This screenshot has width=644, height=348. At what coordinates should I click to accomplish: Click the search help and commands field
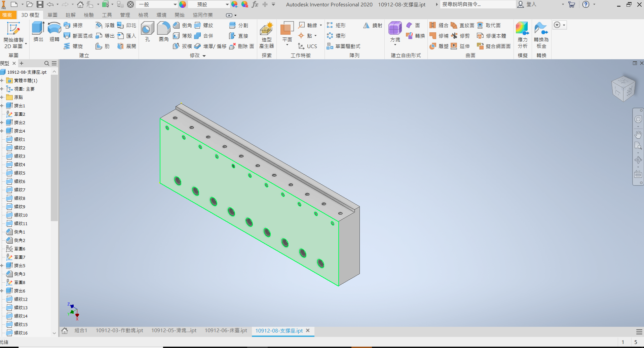coord(477,4)
